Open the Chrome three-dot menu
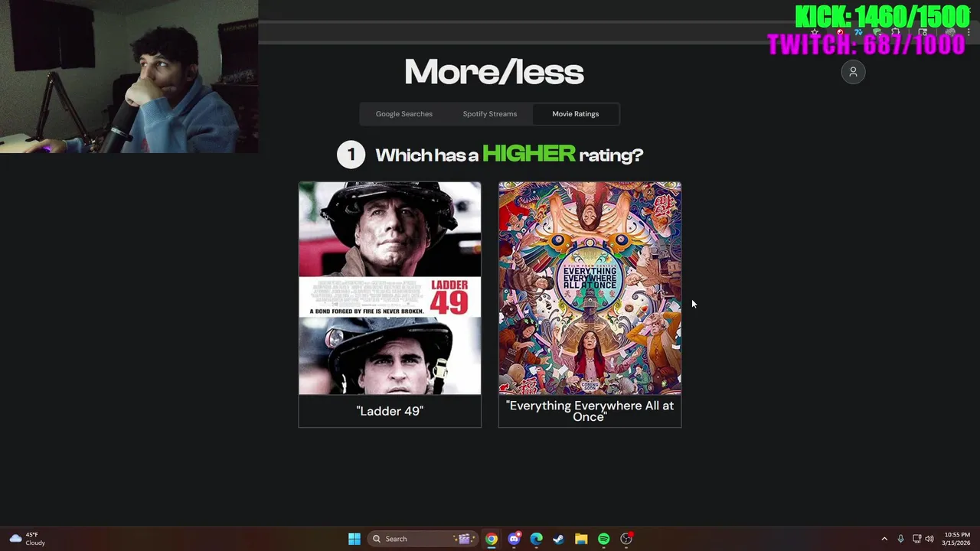 click(969, 32)
